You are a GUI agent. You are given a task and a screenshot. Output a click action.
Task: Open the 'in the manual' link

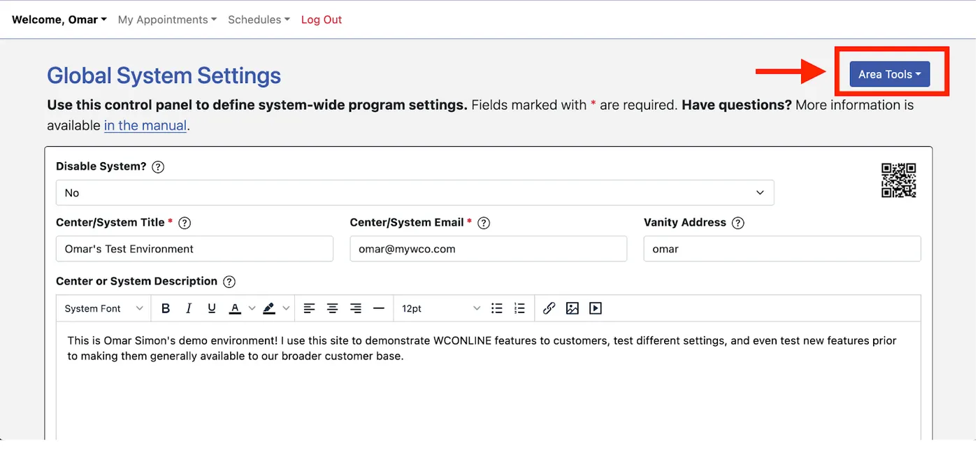click(x=145, y=126)
